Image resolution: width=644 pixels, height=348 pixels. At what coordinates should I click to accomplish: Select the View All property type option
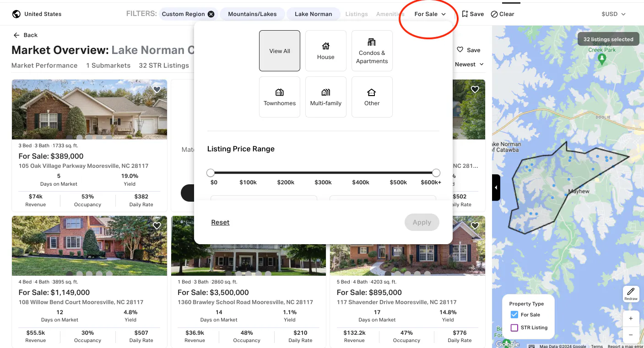click(280, 51)
